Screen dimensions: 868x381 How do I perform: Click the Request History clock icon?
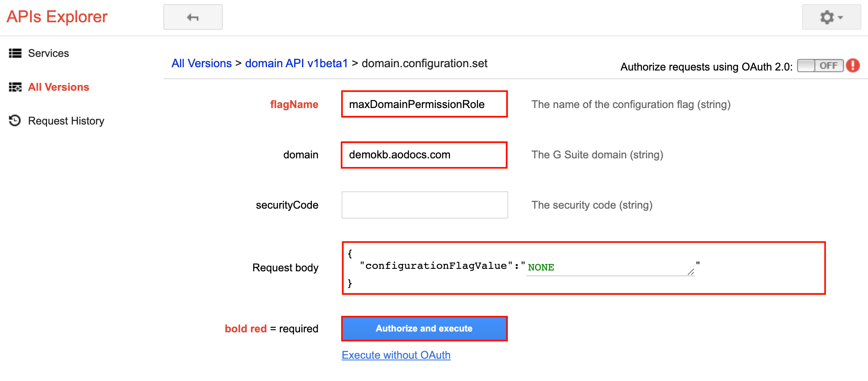pyautogui.click(x=15, y=120)
